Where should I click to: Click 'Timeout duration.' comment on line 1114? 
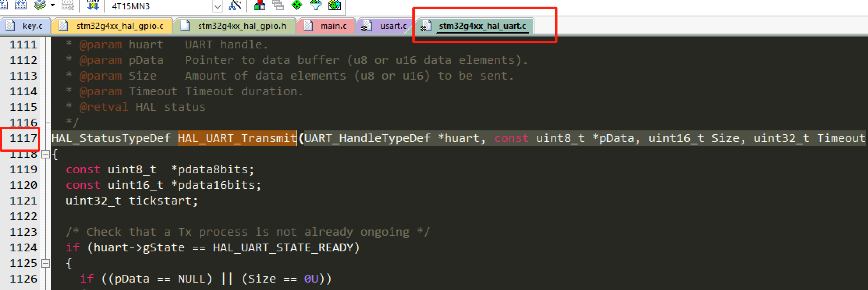tap(244, 91)
